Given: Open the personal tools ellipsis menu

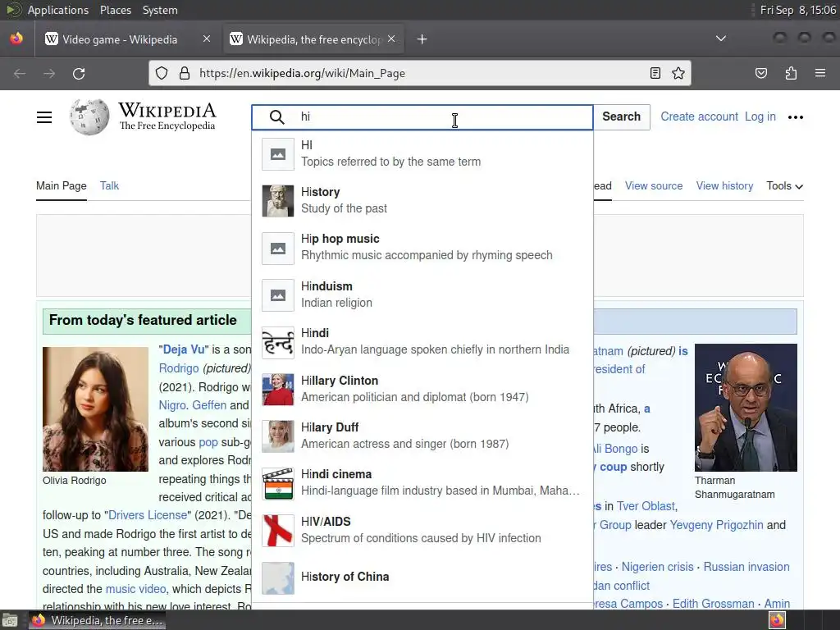Looking at the screenshot, I should (x=796, y=117).
